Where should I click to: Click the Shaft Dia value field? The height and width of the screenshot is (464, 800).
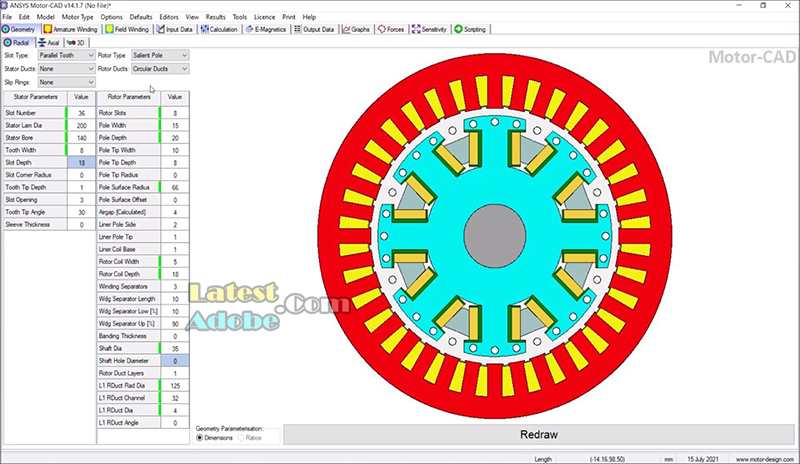pyautogui.click(x=175, y=349)
